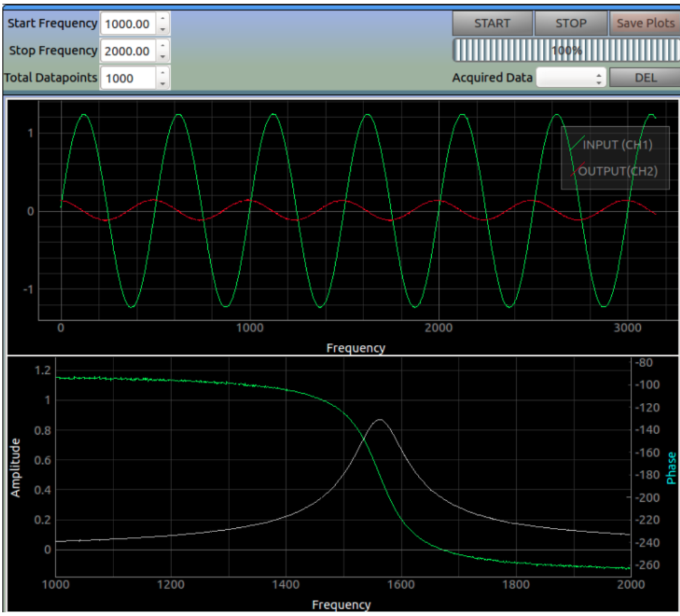Click the 0.6 tick on Amplitude axis
This screenshot has width=680, height=616.
tap(42, 460)
